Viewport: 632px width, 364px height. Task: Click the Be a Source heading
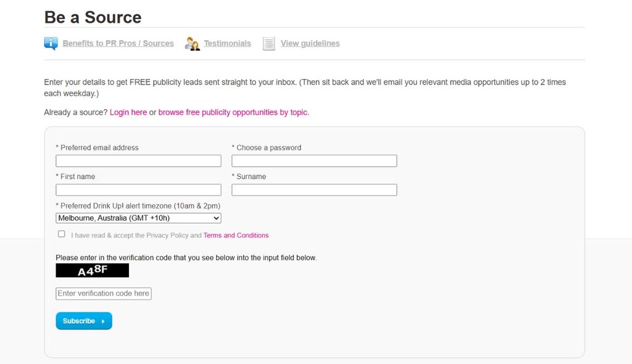point(93,17)
